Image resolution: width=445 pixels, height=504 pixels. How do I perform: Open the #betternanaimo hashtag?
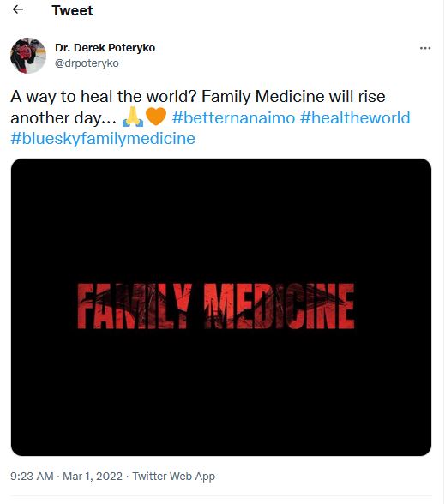233,118
